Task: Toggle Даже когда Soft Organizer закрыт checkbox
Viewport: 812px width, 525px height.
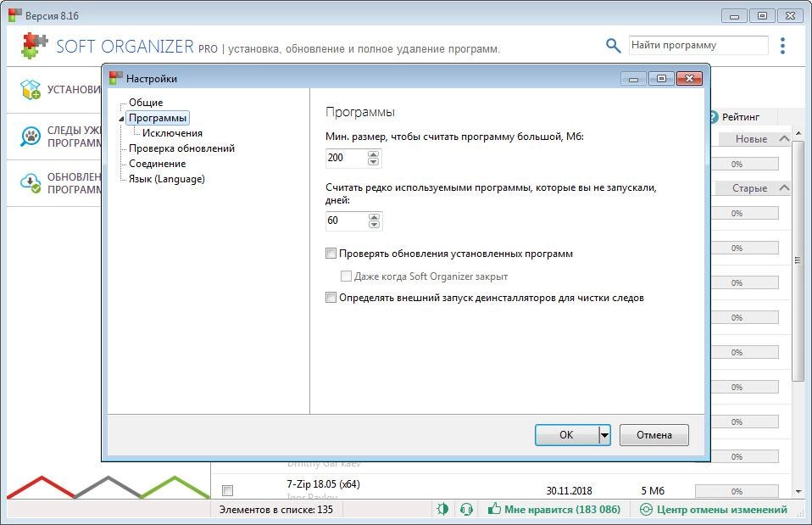Action: point(346,276)
